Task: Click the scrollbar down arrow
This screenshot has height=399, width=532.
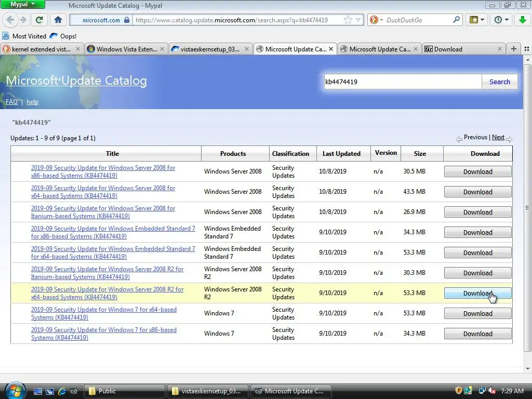Action: click(x=527, y=368)
